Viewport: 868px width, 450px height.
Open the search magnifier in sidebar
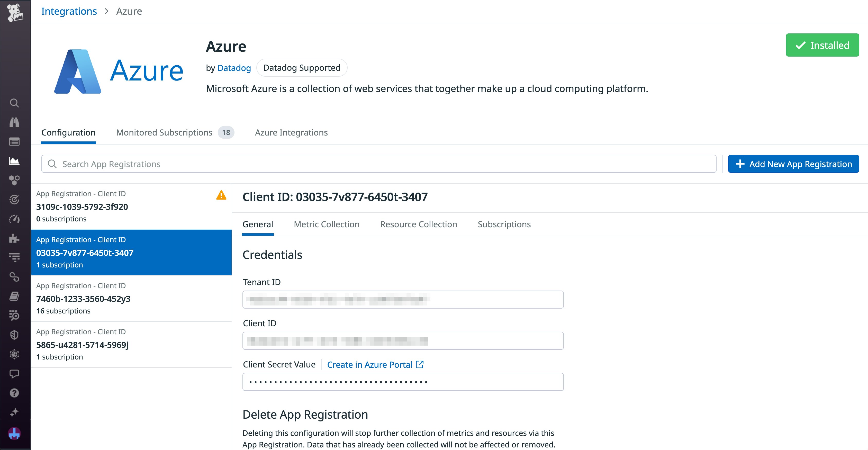click(x=14, y=103)
